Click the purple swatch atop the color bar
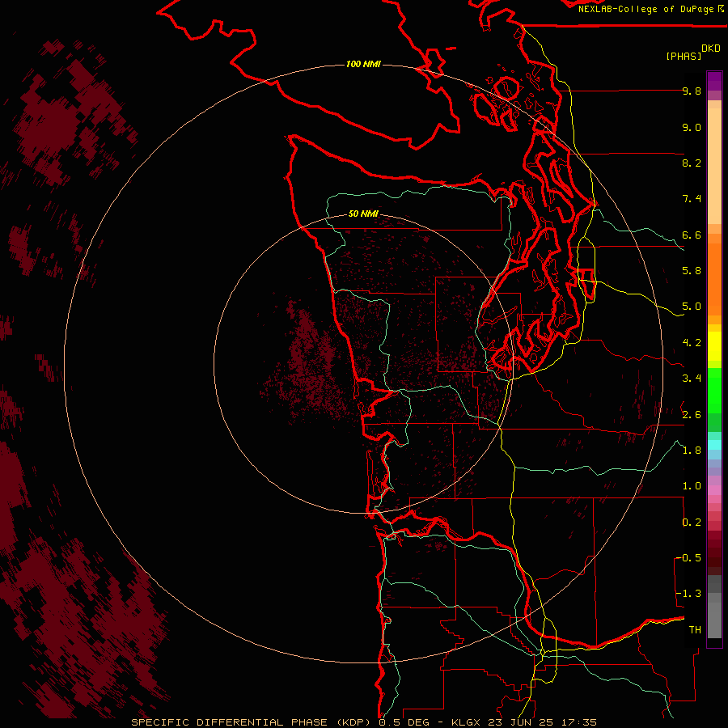728x728 pixels. pos(714,81)
